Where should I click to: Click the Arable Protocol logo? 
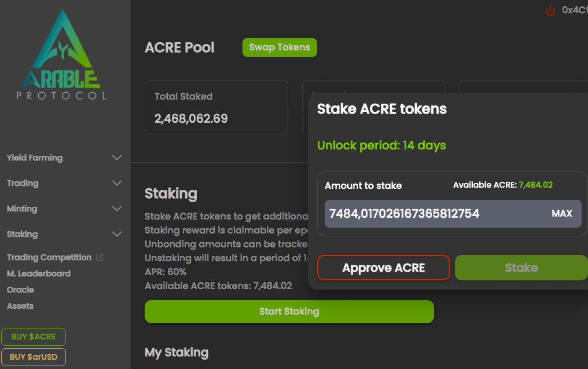click(62, 55)
